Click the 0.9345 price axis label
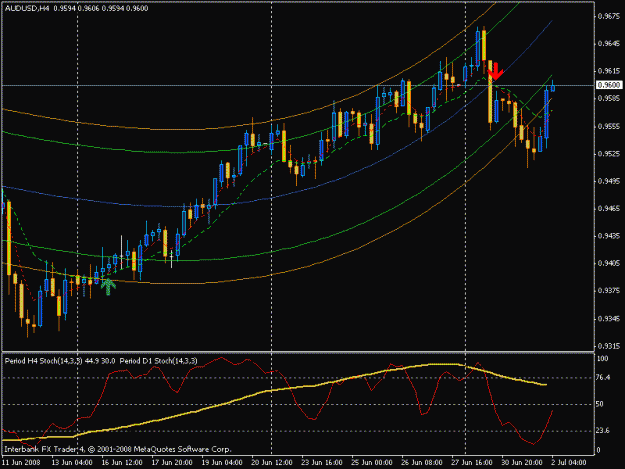The image size is (625, 469). coord(609,319)
